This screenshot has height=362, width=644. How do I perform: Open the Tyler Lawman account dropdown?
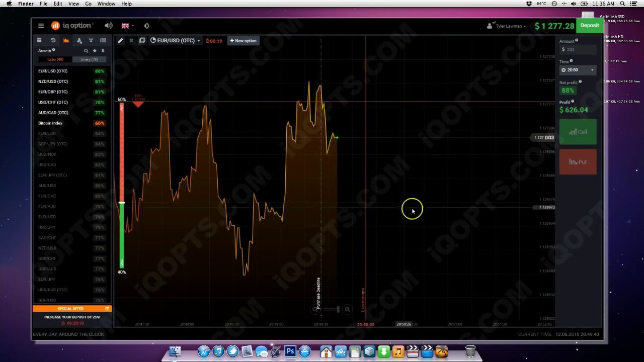tap(507, 26)
